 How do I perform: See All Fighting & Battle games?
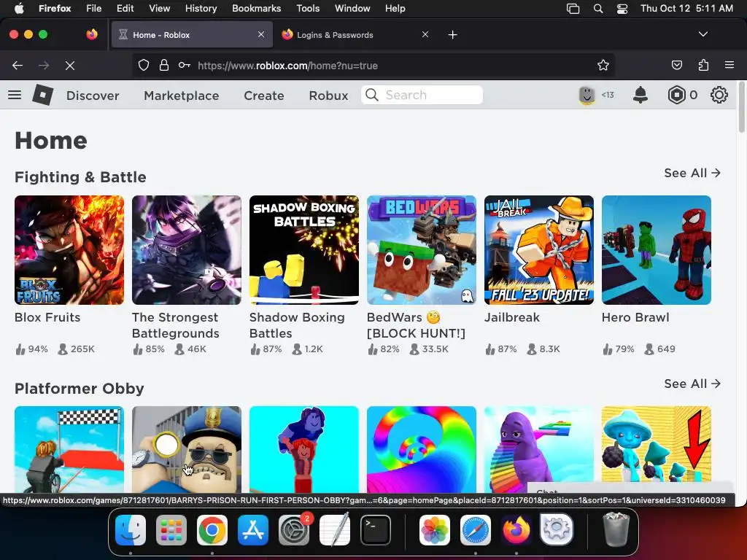click(692, 173)
